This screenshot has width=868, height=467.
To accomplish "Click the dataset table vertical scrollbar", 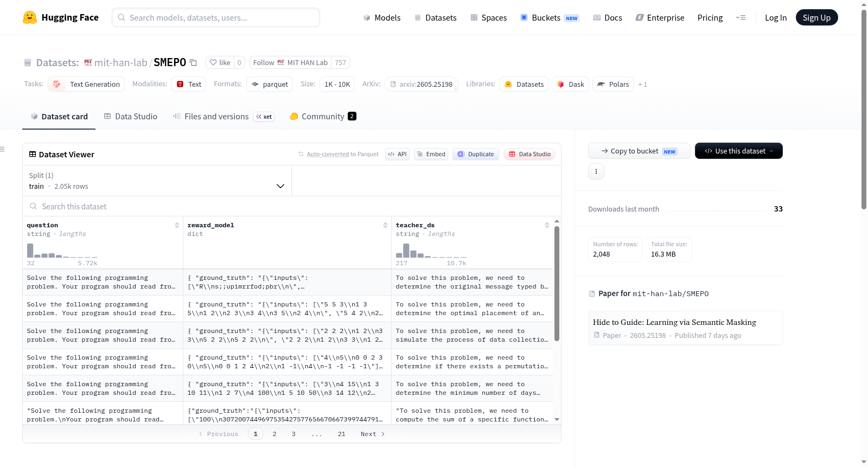I will click(557, 284).
